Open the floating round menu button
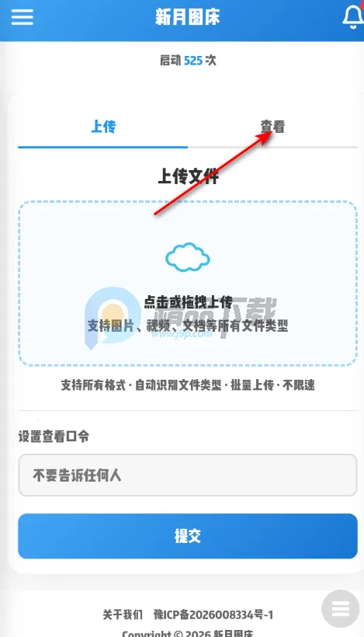This screenshot has height=637, width=364. 341,609
